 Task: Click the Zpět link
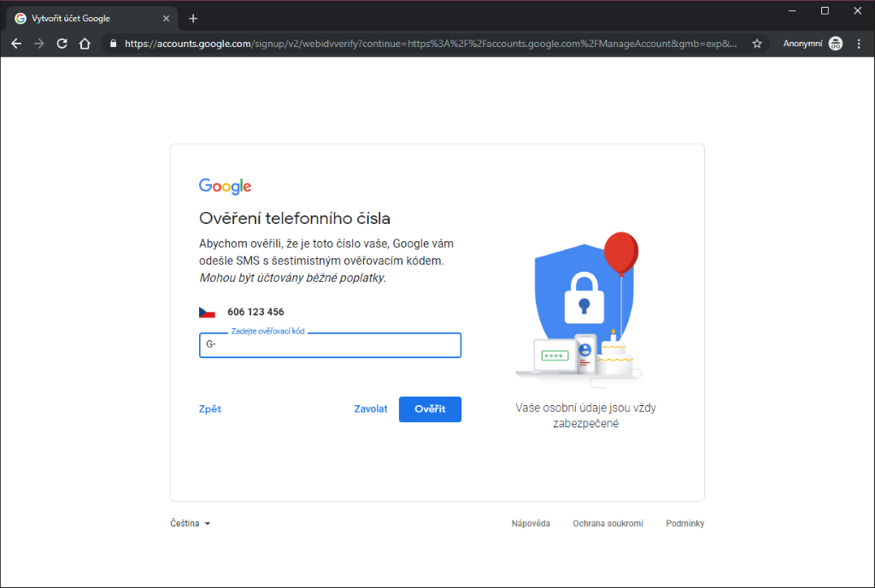coord(210,409)
